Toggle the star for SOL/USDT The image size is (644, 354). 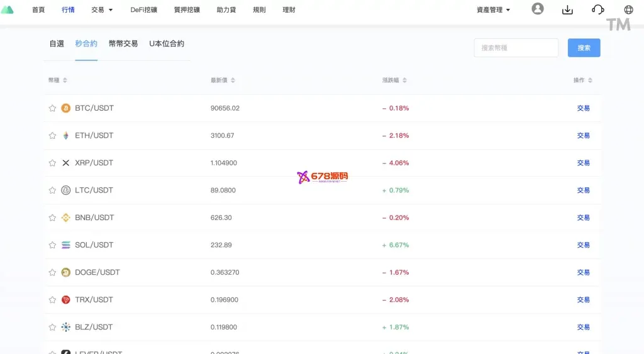[52, 245]
